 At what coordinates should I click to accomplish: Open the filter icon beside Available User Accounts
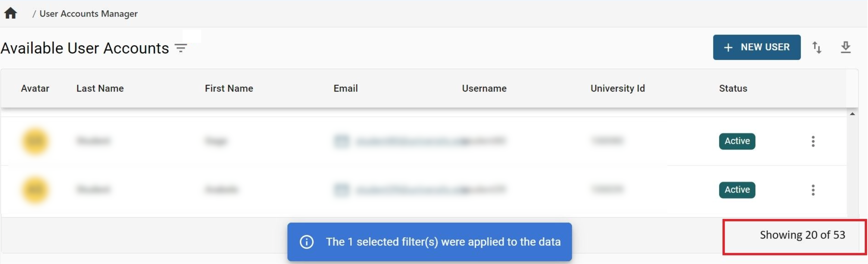coord(181,48)
